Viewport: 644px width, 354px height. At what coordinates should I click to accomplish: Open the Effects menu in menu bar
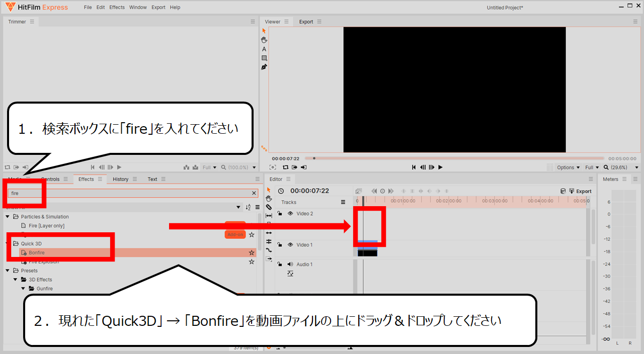117,8
